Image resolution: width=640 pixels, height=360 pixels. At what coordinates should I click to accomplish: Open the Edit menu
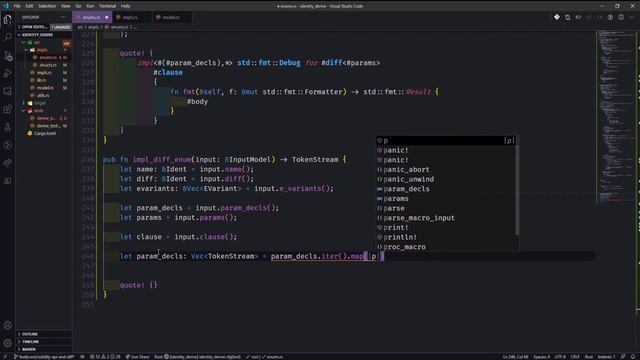pyautogui.click(x=29, y=6)
